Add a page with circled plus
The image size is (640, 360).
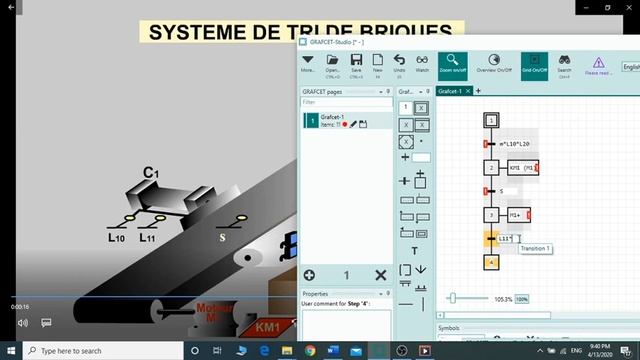(309, 275)
